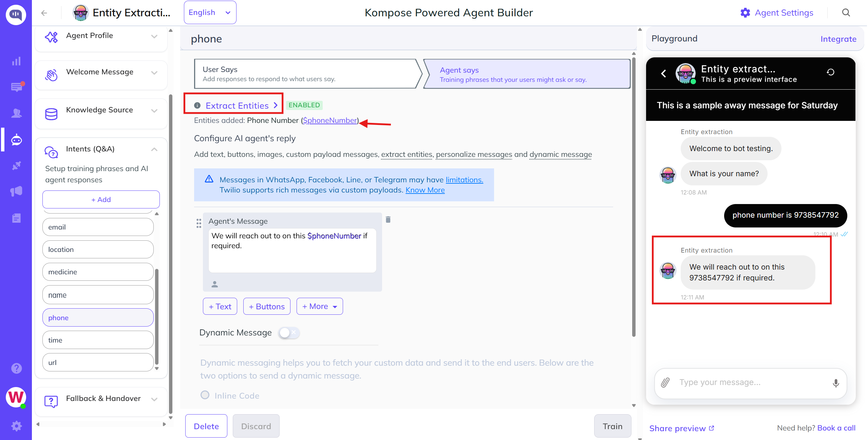Click the back arrow in top bar
The height and width of the screenshot is (440, 868).
pyautogui.click(x=44, y=13)
